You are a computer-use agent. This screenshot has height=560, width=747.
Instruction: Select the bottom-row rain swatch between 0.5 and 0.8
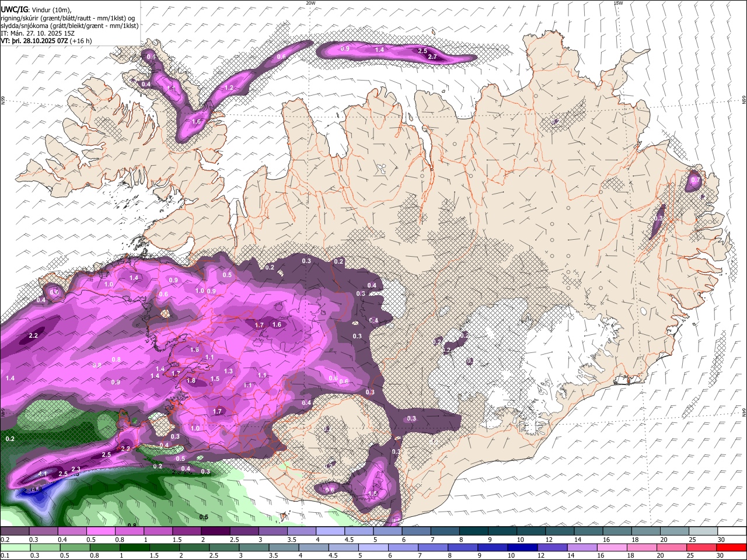(x=75, y=547)
